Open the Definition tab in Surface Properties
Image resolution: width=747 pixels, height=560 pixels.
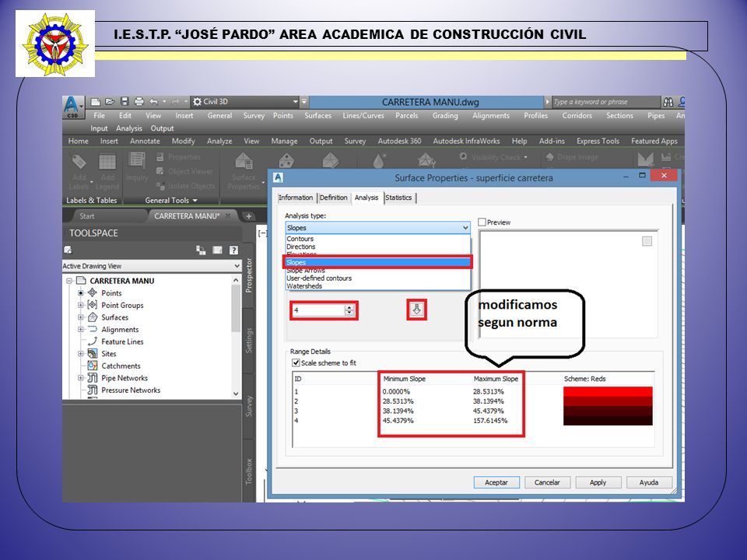click(x=334, y=198)
